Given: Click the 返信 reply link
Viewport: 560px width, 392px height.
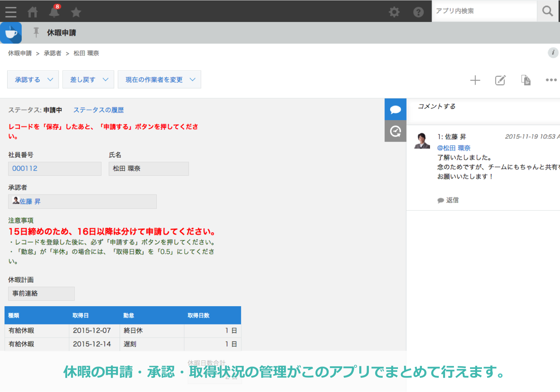Looking at the screenshot, I should click(452, 200).
